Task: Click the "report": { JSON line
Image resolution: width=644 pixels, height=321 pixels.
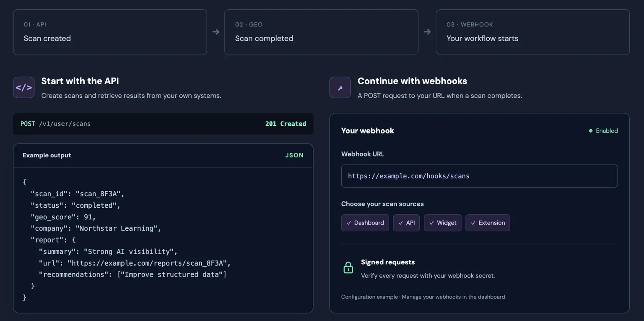Action: click(53, 240)
